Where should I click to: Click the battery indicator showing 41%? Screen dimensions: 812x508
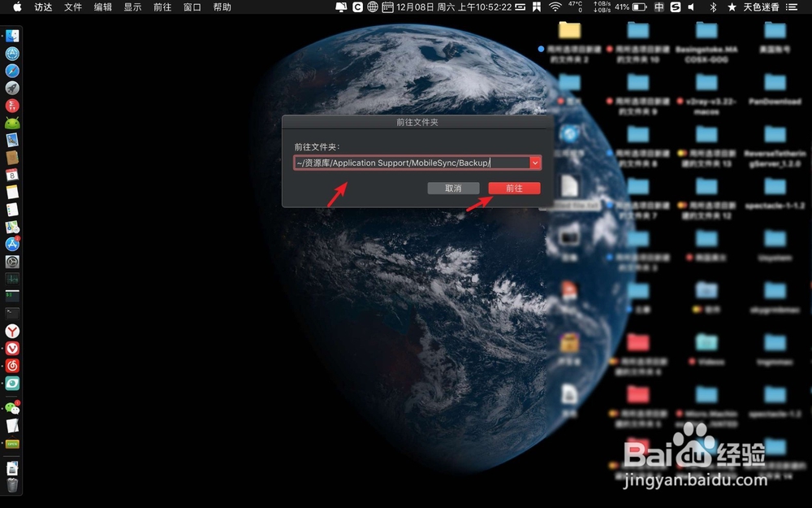coord(633,7)
